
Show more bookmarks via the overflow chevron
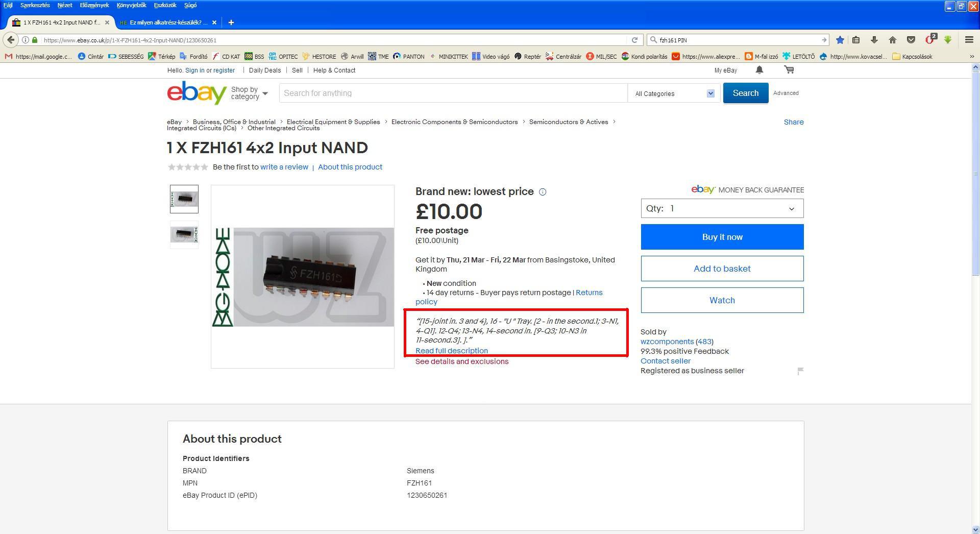[972, 57]
